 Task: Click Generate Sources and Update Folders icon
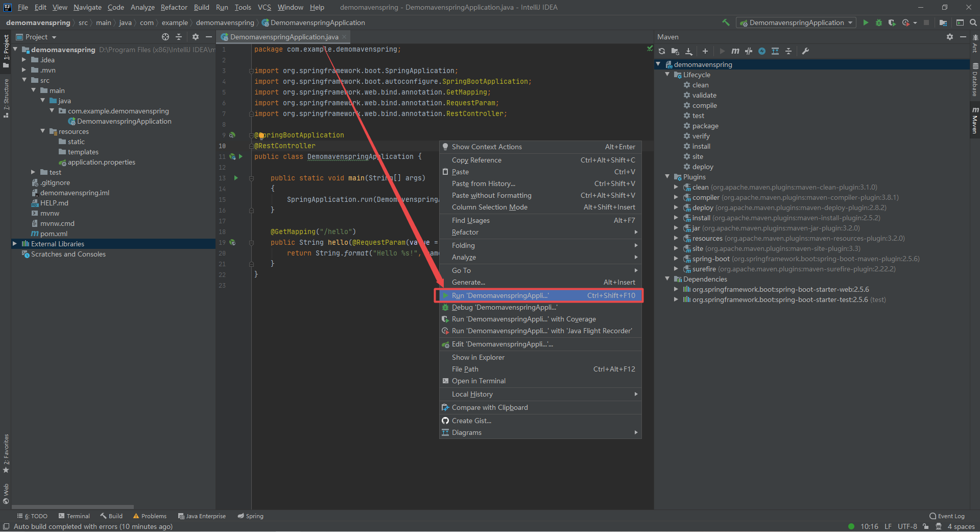point(675,51)
